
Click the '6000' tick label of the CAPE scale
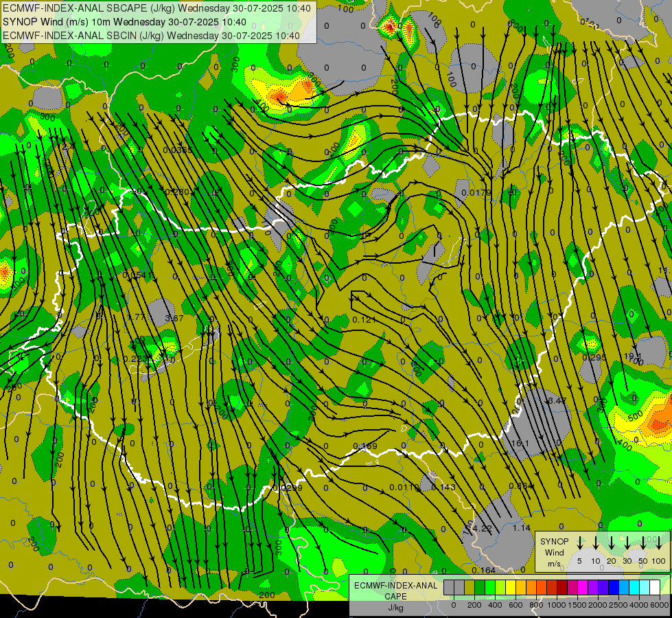point(659,605)
